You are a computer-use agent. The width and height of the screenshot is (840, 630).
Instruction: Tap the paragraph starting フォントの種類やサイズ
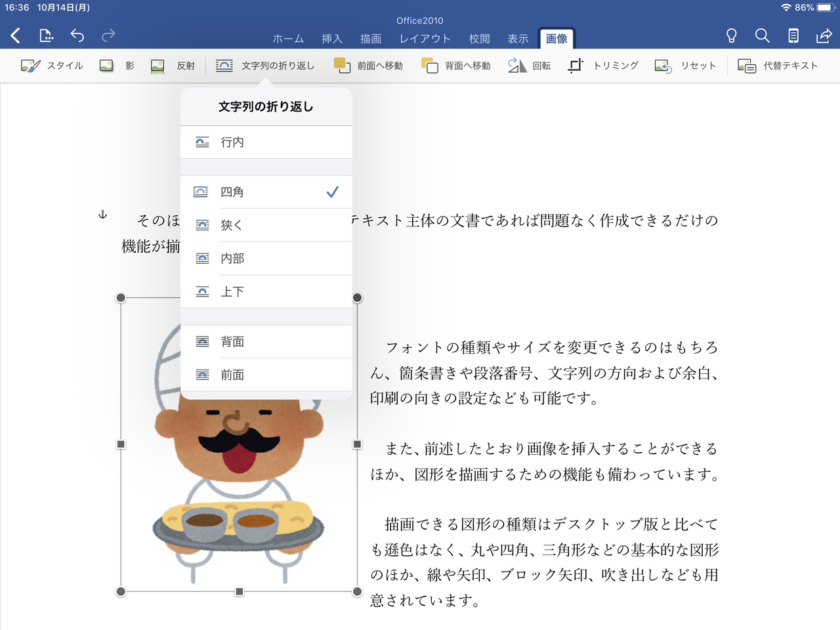click(x=544, y=373)
